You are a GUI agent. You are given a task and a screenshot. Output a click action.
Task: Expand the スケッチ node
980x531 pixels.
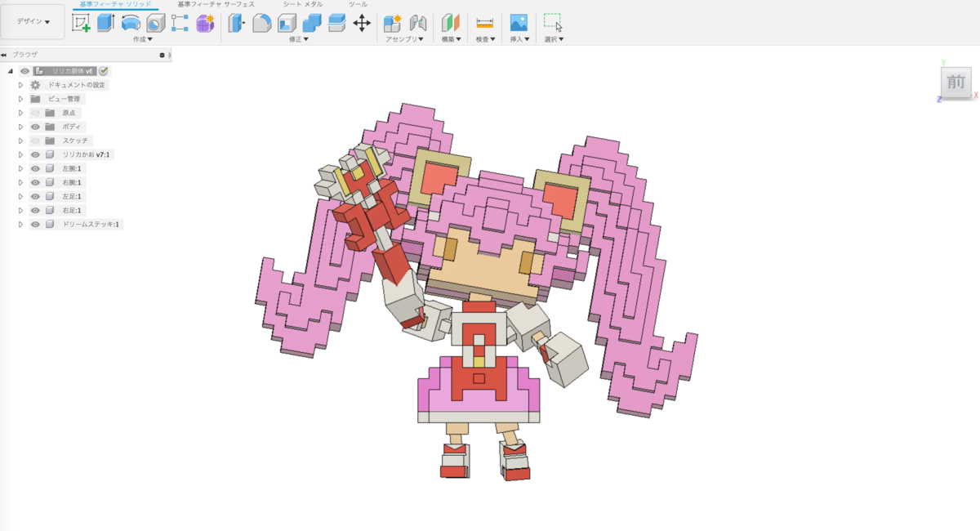(x=21, y=141)
